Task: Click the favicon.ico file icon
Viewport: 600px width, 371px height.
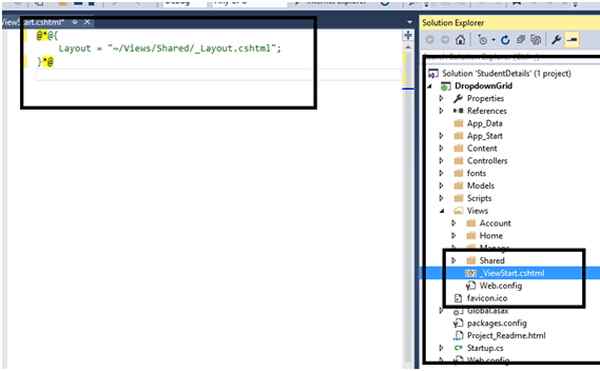Action: tap(458, 298)
